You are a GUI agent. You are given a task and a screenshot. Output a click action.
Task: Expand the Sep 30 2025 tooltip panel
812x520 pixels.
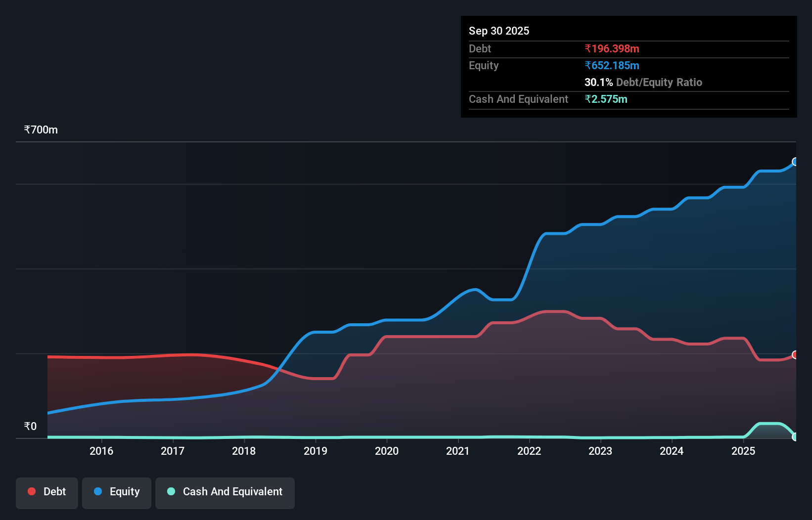coord(499,31)
